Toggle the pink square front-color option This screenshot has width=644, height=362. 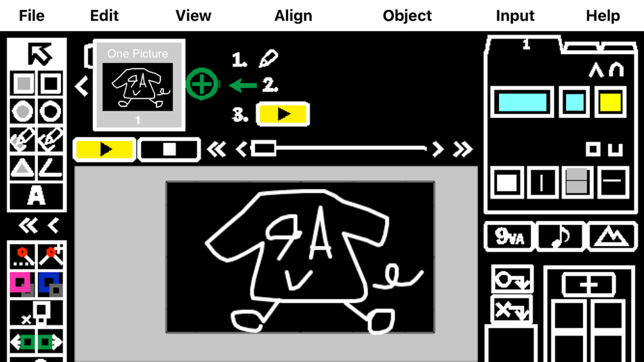click(x=22, y=284)
